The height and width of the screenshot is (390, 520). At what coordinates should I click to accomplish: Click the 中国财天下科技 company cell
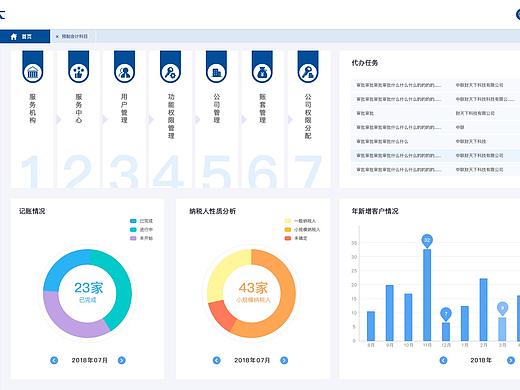tap(470, 141)
